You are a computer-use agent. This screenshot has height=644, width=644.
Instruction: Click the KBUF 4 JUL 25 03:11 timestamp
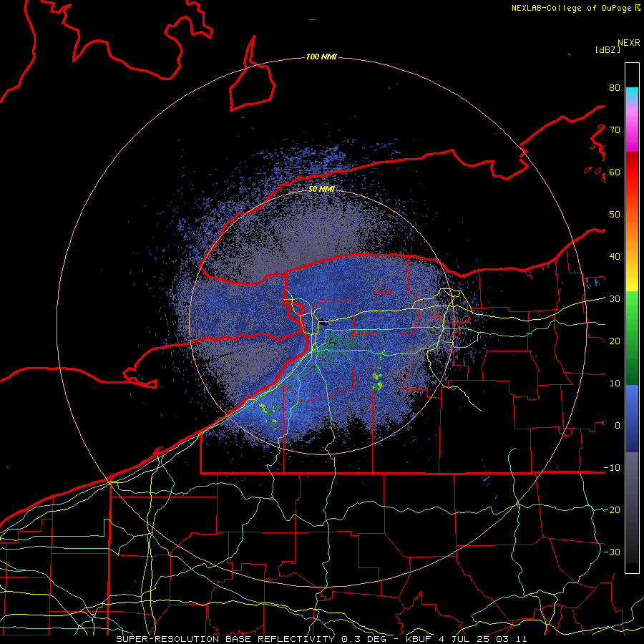(466, 639)
